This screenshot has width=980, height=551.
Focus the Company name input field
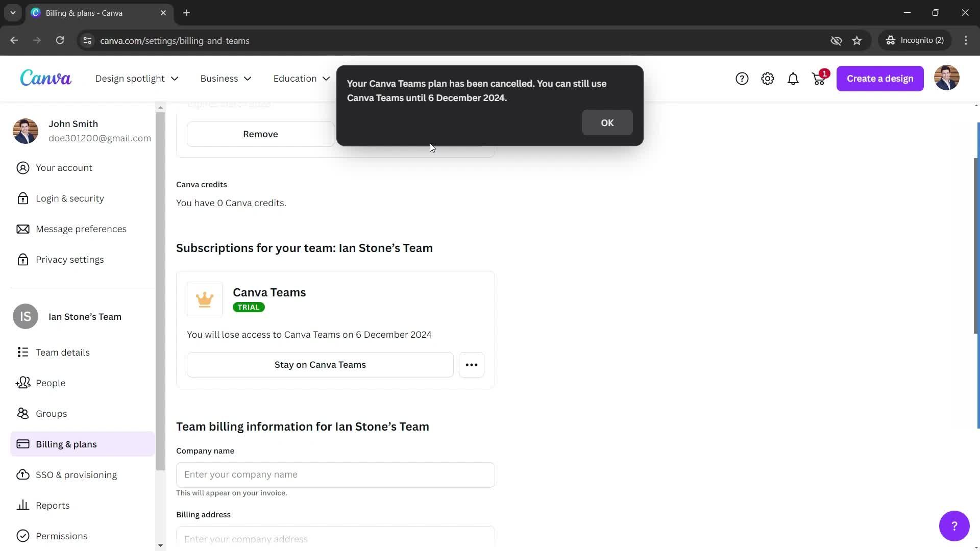tap(335, 474)
